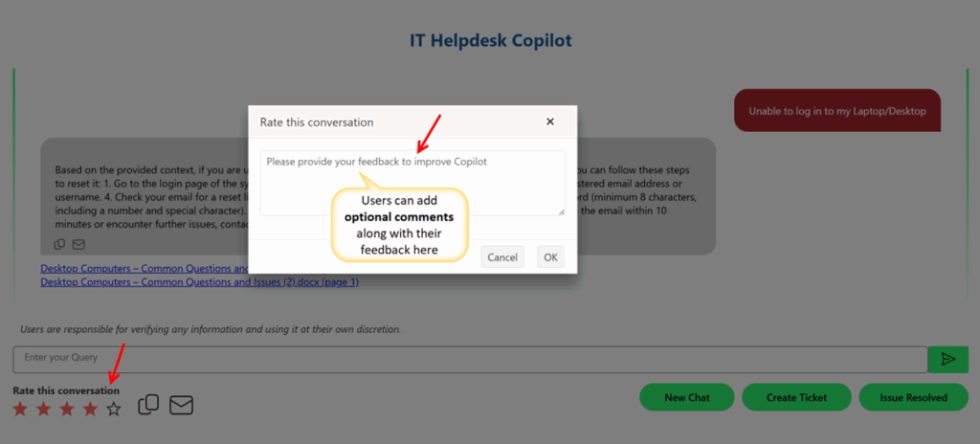
Task: Email conversation using bottom envelope icon
Action: [181, 406]
